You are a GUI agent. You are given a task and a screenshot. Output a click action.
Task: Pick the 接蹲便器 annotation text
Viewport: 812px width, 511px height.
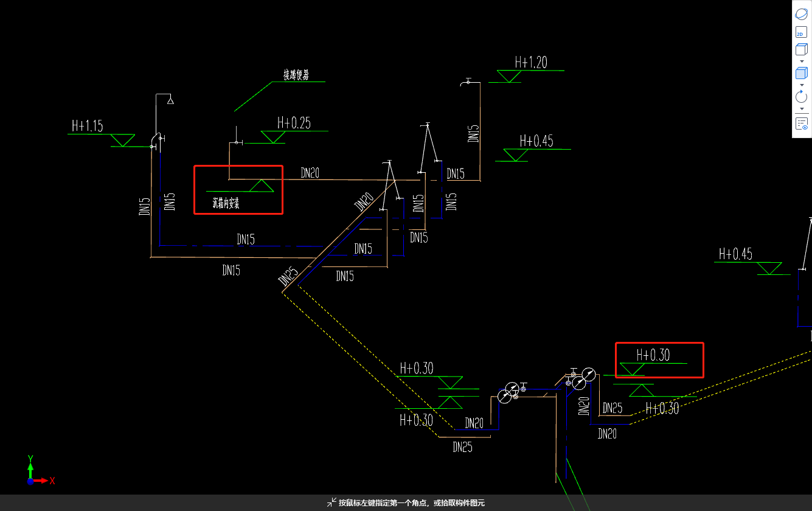296,75
